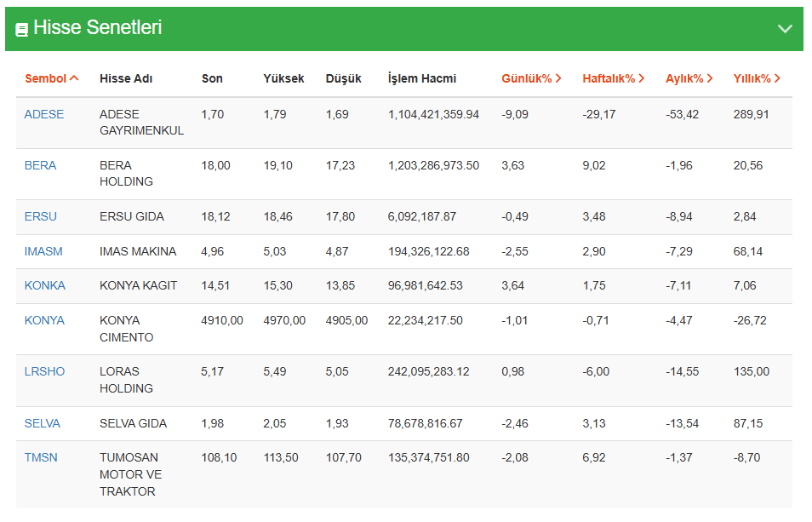Image resolution: width=812 pixels, height=522 pixels.
Task: Sort by Aylık% column header
Action: [x=689, y=78]
